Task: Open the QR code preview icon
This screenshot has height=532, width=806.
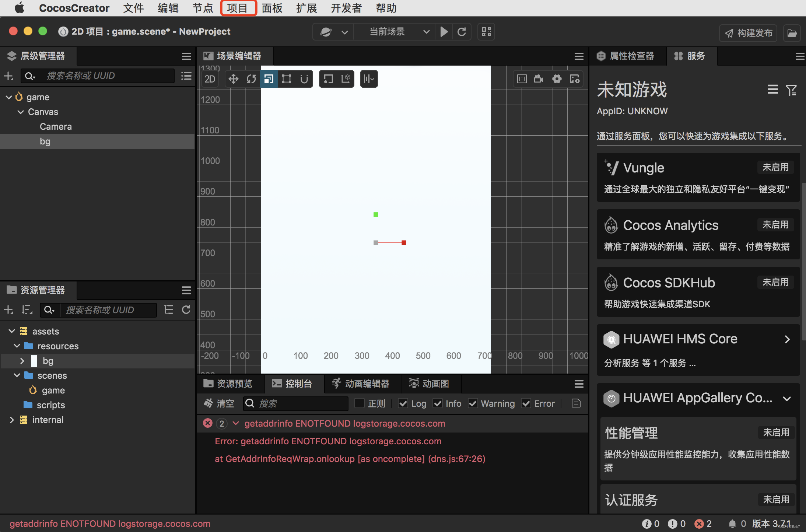Action: (486, 32)
